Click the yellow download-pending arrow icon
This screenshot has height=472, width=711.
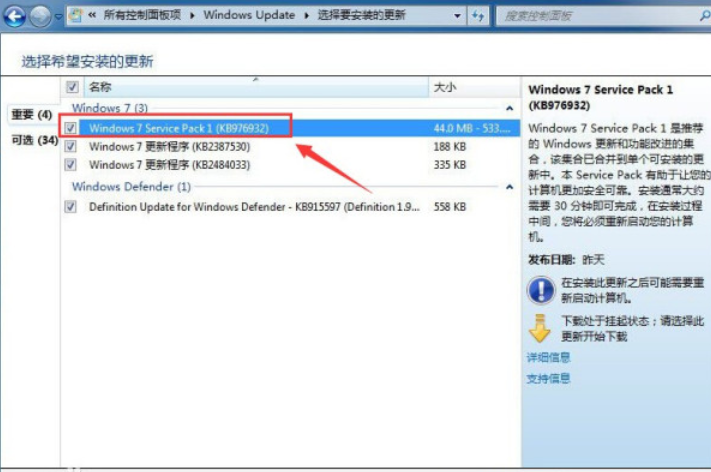pos(540,328)
